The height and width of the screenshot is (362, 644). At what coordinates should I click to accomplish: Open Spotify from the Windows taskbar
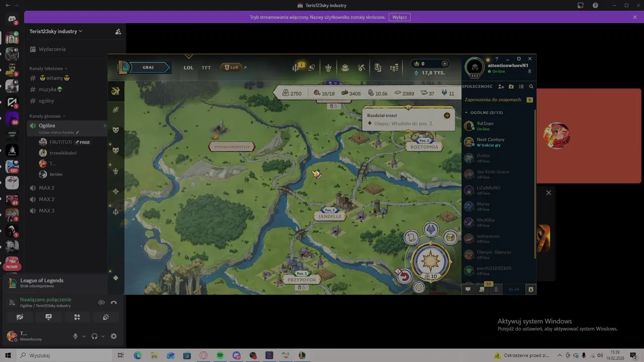(x=220, y=355)
